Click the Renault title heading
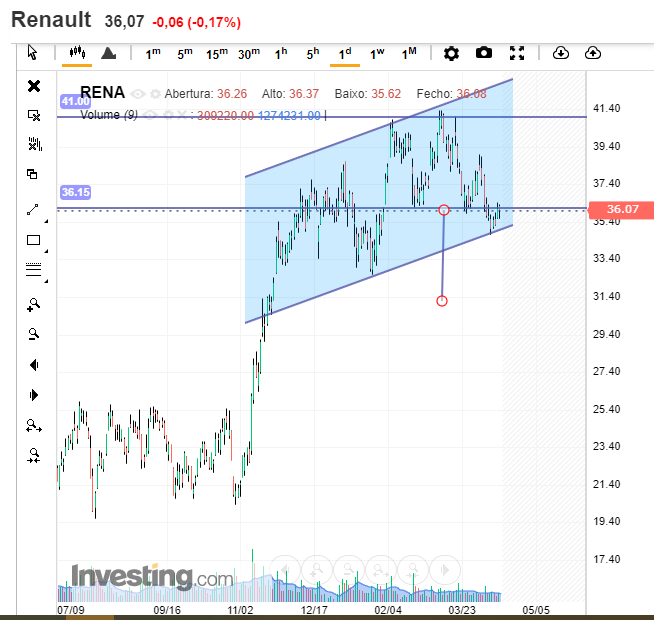The height and width of the screenshot is (620, 654). pyautogui.click(x=51, y=20)
